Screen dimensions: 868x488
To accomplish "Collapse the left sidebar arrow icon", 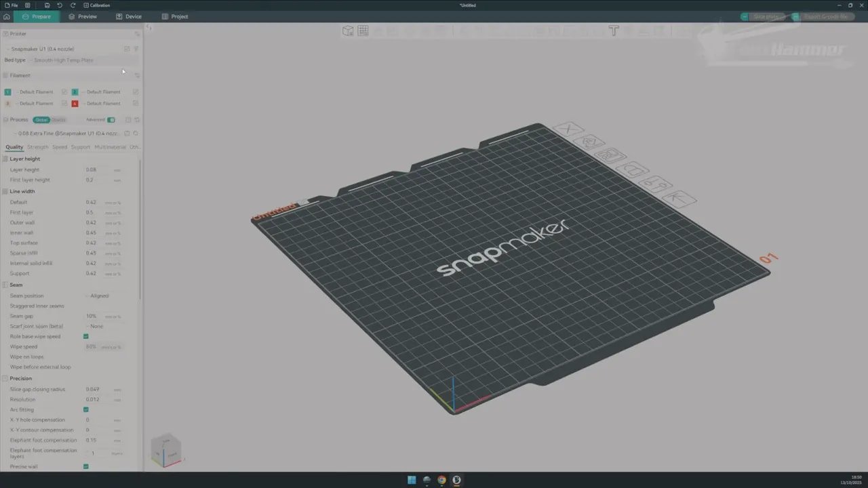I will 149,28.
